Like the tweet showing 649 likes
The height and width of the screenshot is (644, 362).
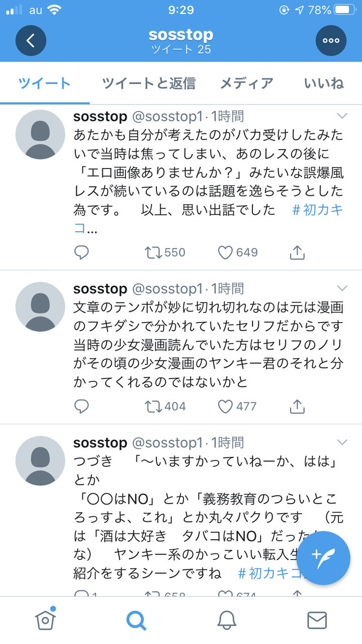[x=225, y=252]
